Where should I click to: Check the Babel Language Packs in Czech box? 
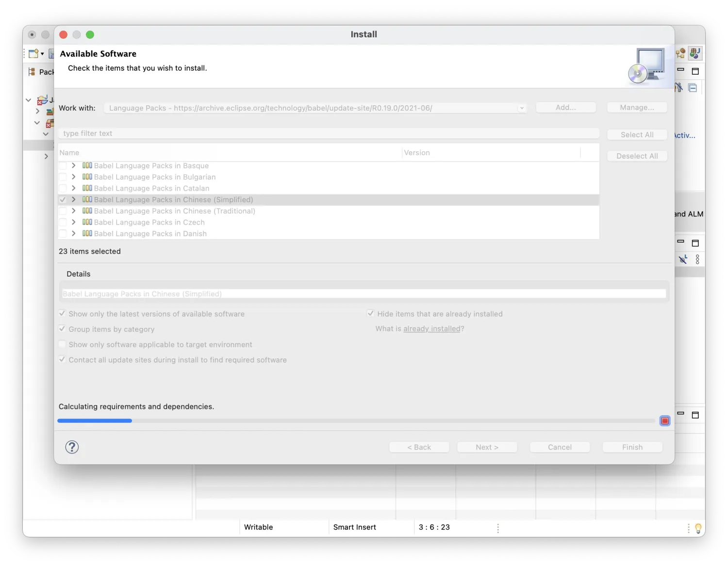63,222
